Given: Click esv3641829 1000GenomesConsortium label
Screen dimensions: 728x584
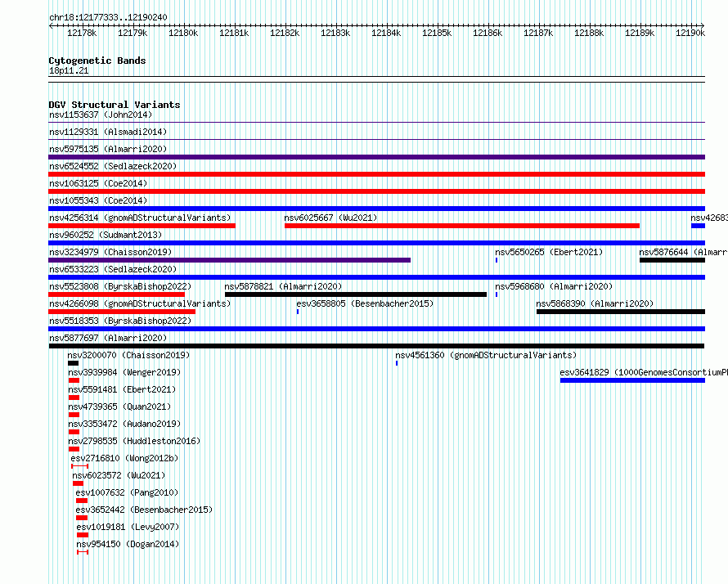Looking at the screenshot, I should click(x=644, y=372).
